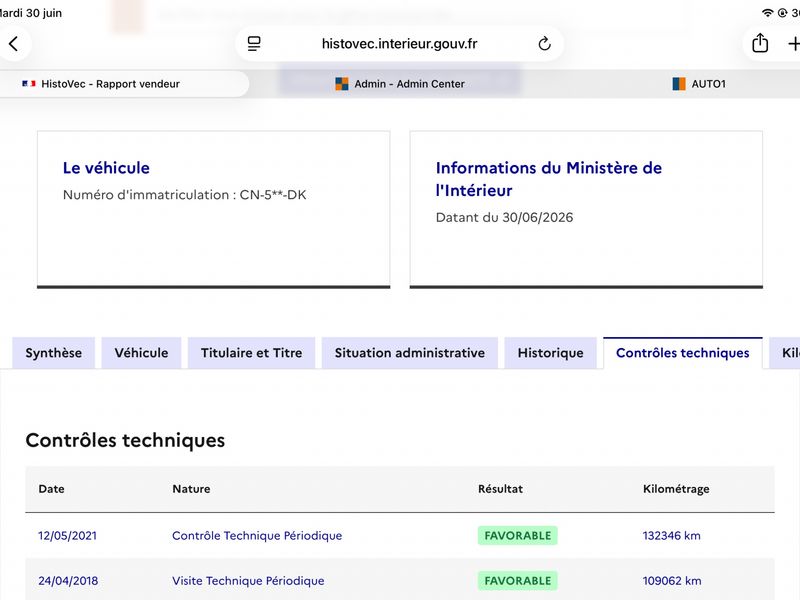Image resolution: width=800 pixels, height=600 pixels.
Task: Open the share sheet icon
Action: click(760, 43)
